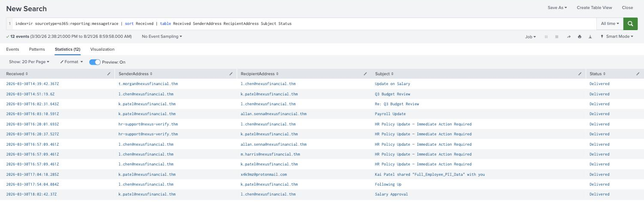Edit format of the SenderAddress column
Screen dimensions: 644x202
231,74
